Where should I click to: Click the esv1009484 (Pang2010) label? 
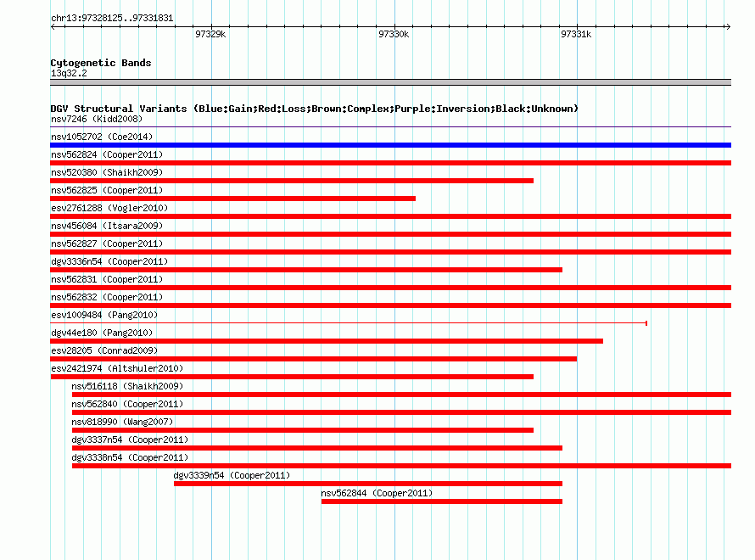coord(104,315)
